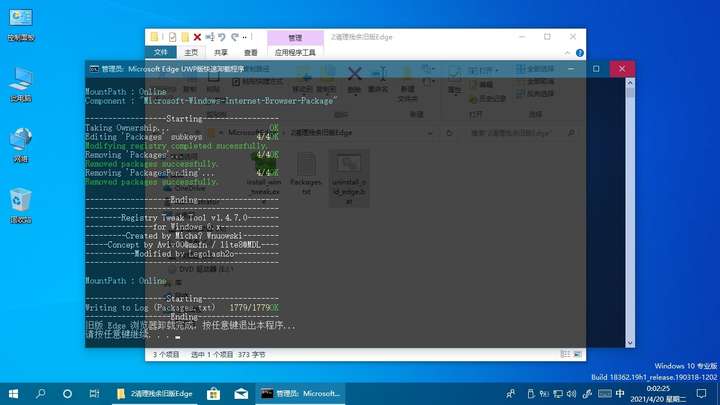Click 'Component : Microsoft-Windows-Internet-Browser-Package' line
This screenshot has width=720, height=405.
211,101
